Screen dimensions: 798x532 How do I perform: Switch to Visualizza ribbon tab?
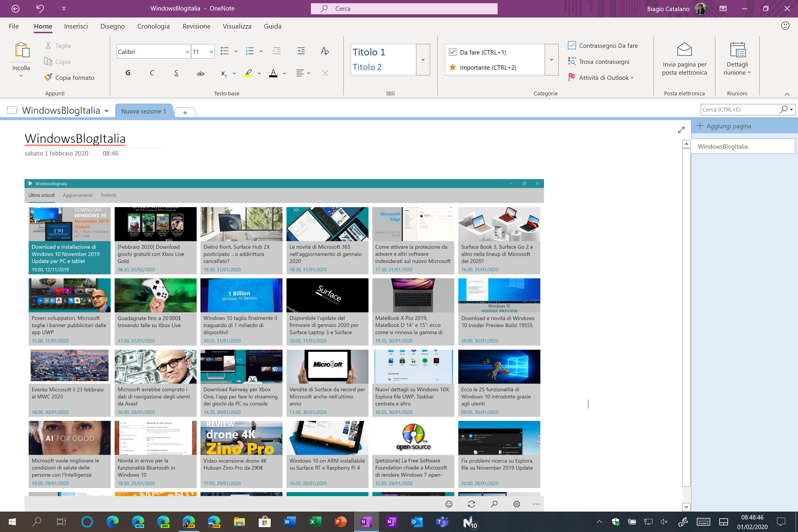tap(237, 26)
